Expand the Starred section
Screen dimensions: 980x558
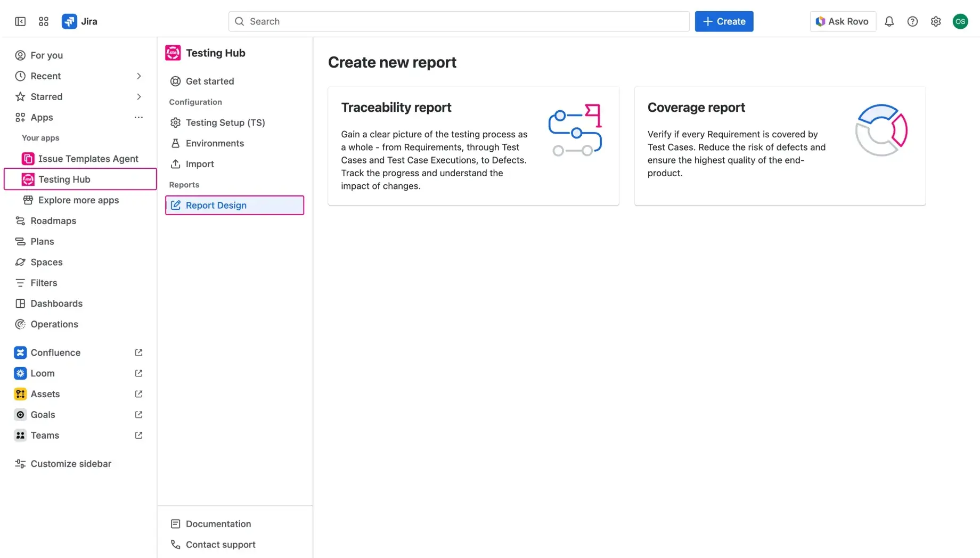pos(139,96)
